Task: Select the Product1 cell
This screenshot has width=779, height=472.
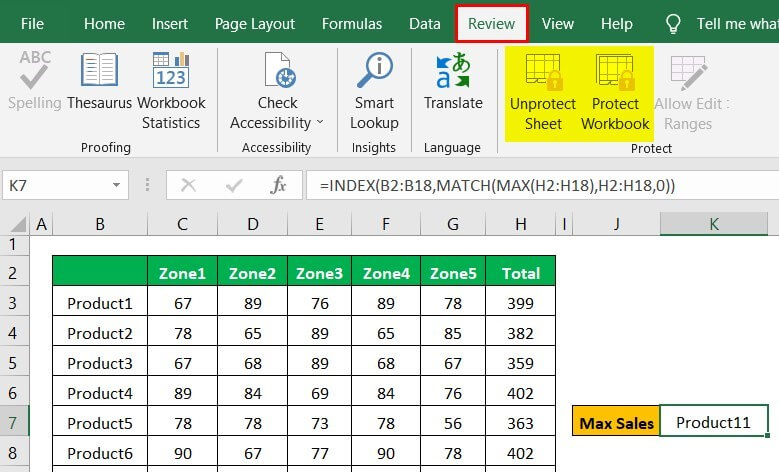Action: point(100,302)
